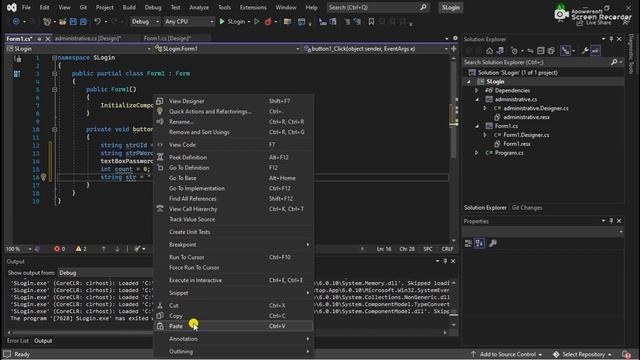Switch views icon in Solution Explorer

pyautogui.click(x=500, y=51)
